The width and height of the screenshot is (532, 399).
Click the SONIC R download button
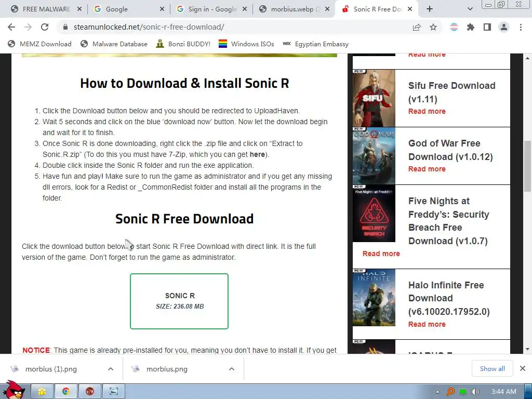(x=179, y=301)
